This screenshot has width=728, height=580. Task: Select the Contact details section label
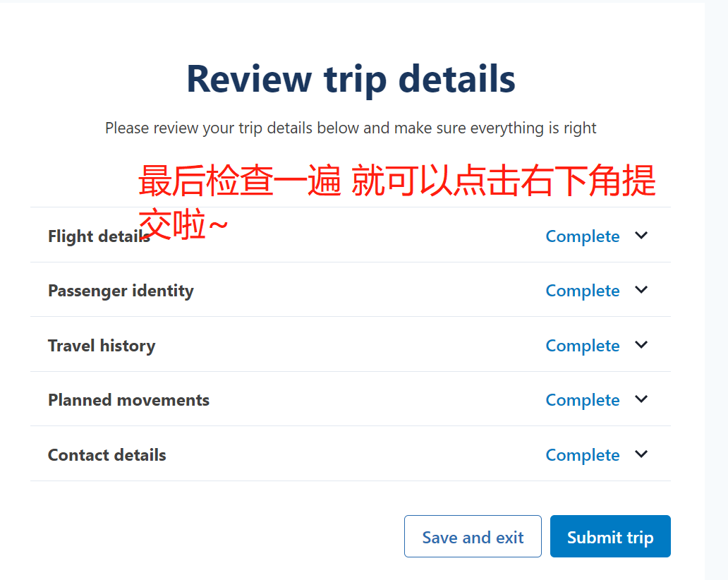coord(107,455)
